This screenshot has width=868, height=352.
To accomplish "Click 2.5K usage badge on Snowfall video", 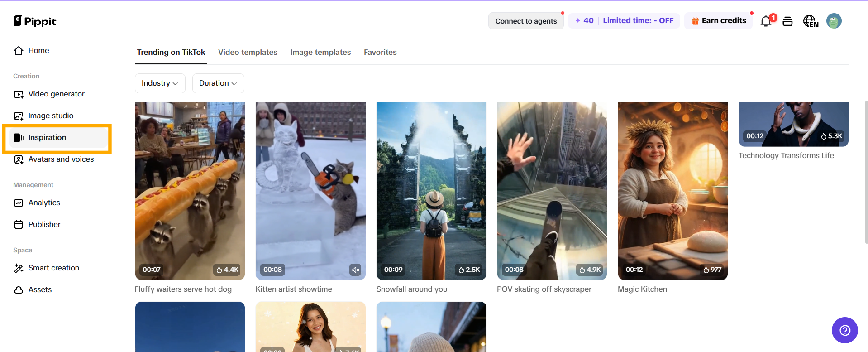I will (x=469, y=270).
